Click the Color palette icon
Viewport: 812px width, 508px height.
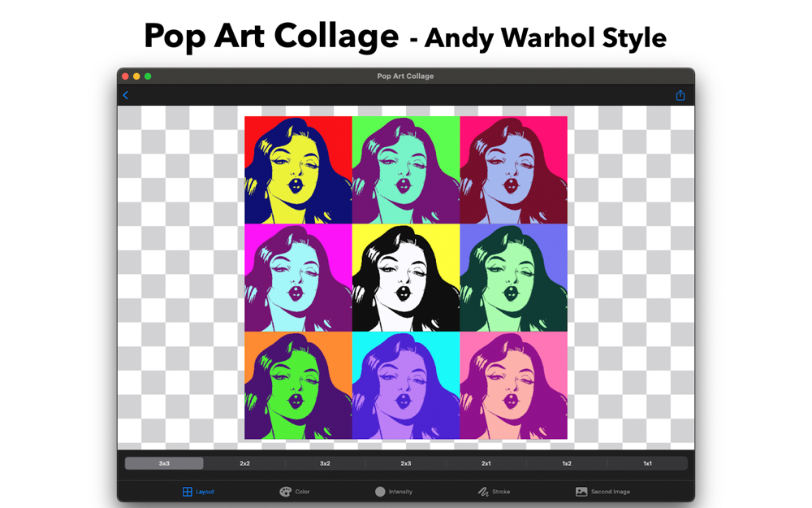(x=285, y=492)
